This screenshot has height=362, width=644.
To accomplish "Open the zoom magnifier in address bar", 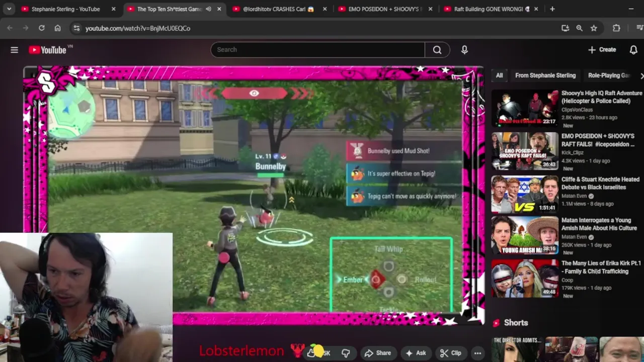I will [579, 28].
